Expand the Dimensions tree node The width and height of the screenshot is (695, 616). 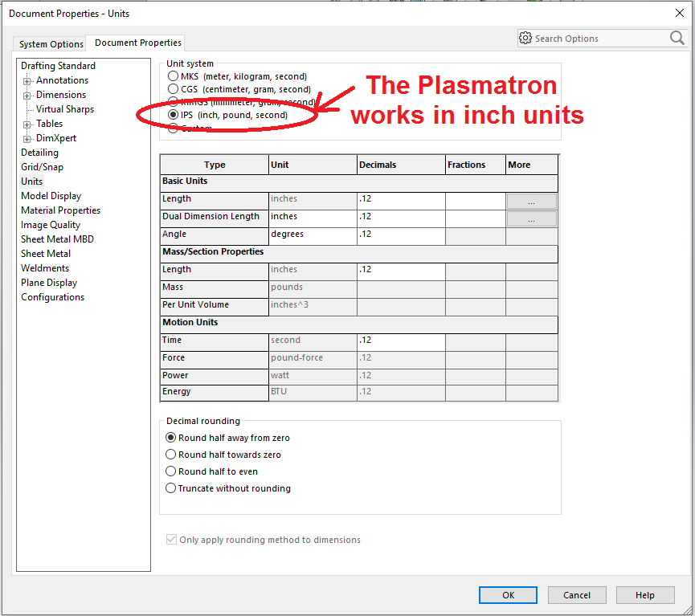pyautogui.click(x=27, y=95)
